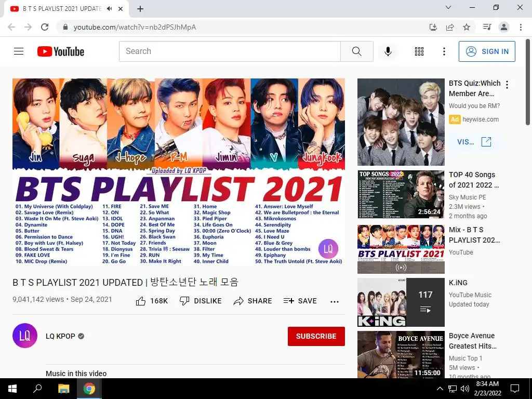Go back with browser back arrow

click(11, 27)
